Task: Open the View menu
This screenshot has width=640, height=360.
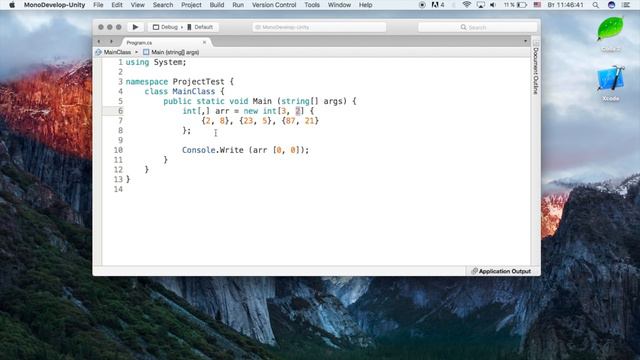Action: click(x=138, y=5)
